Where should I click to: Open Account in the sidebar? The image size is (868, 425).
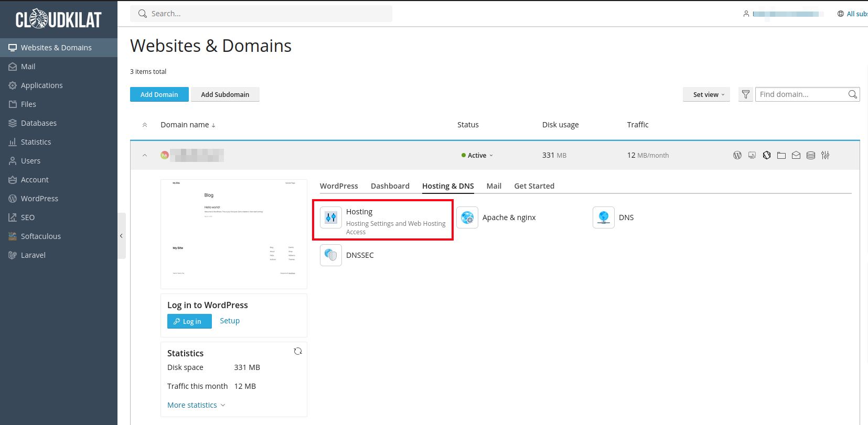[59, 180]
